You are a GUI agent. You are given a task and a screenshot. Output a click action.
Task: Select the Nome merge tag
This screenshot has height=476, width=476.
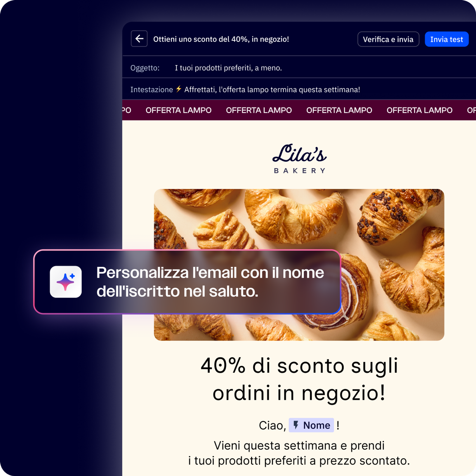(x=311, y=425)
